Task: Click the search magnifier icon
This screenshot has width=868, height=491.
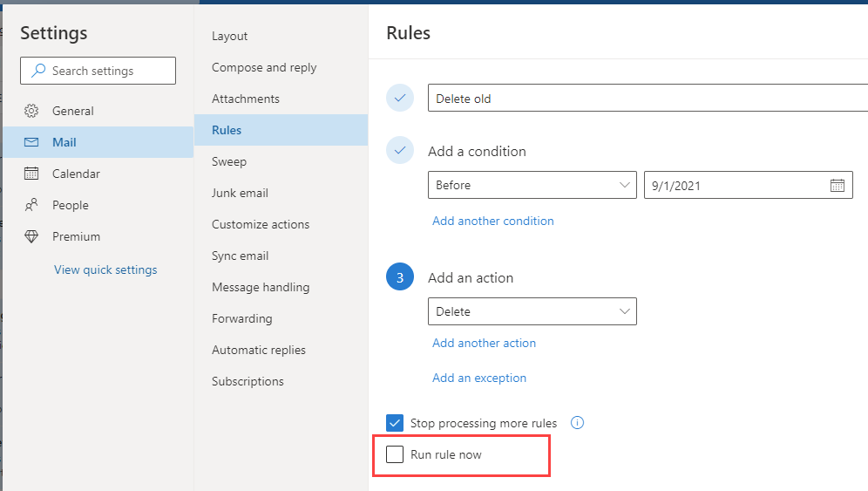Action: [x=38, y=71]
